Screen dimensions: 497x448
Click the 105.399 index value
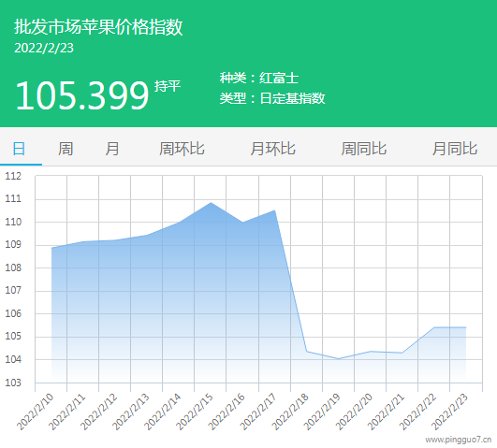pos(82,95)
